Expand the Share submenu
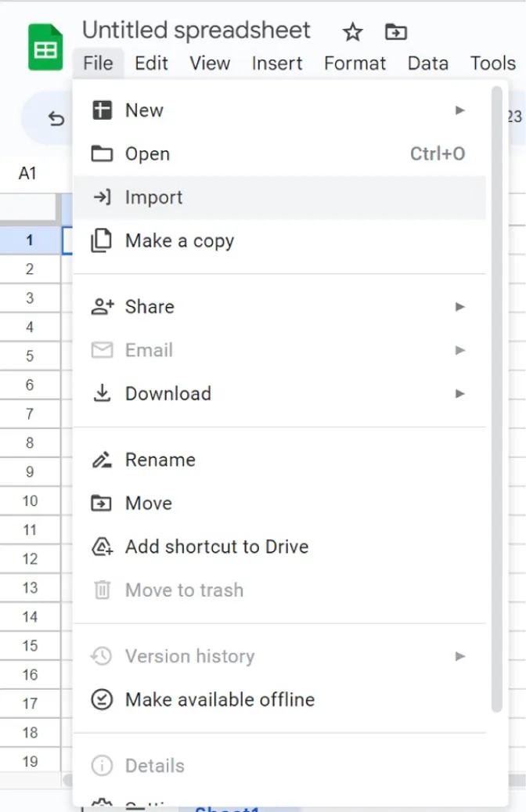This screenshot has width=526, height=812. [x=460, y=306]
